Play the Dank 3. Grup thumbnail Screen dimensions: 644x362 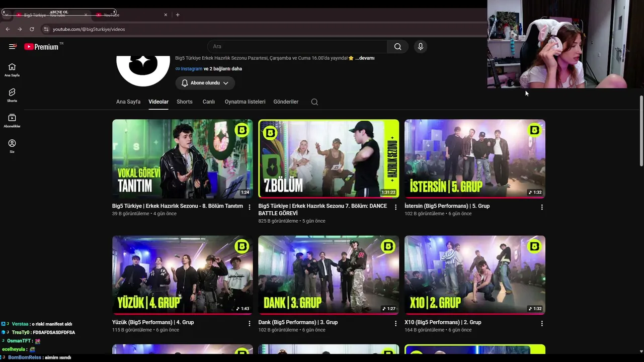329,275
